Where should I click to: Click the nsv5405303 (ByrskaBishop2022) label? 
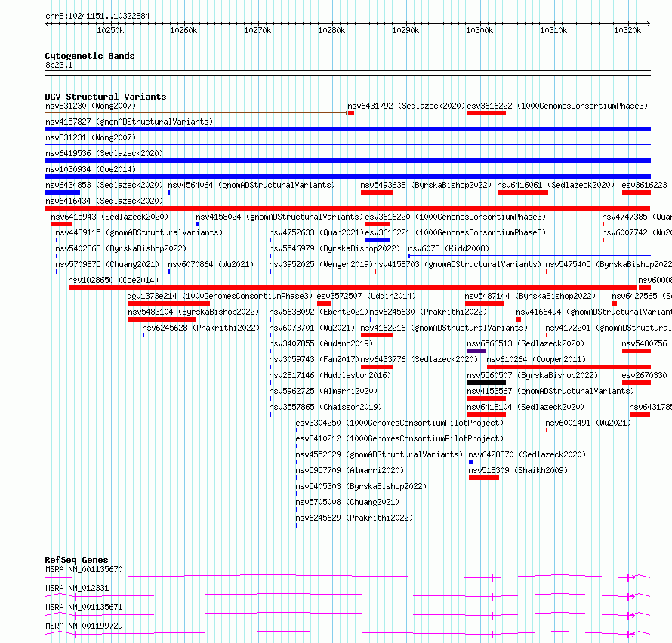[x=361, y=486]
